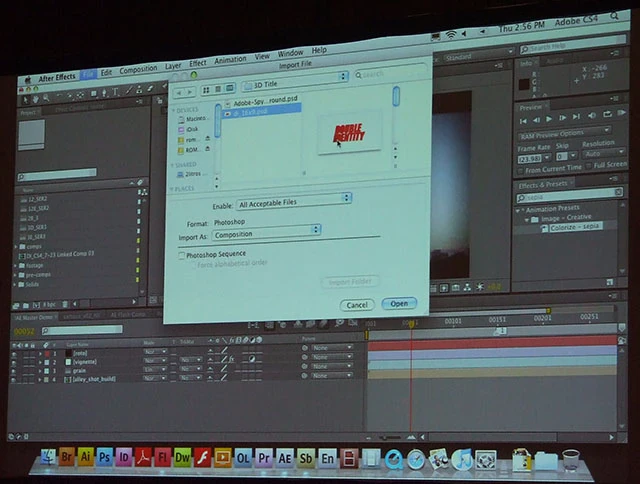Start RAM preview in Preview panel
The image size is (640, 484).
622,113
